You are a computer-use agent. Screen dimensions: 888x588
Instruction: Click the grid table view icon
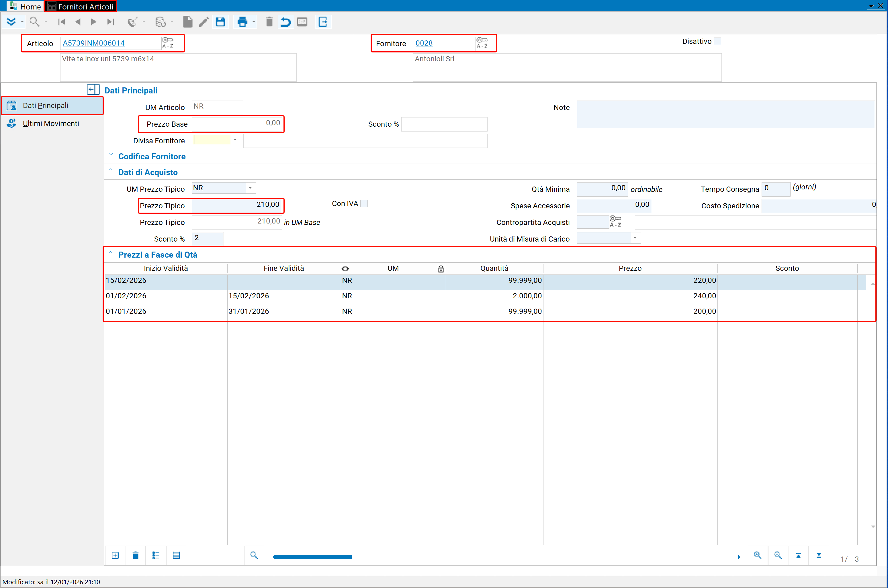[x=176, y=555]
